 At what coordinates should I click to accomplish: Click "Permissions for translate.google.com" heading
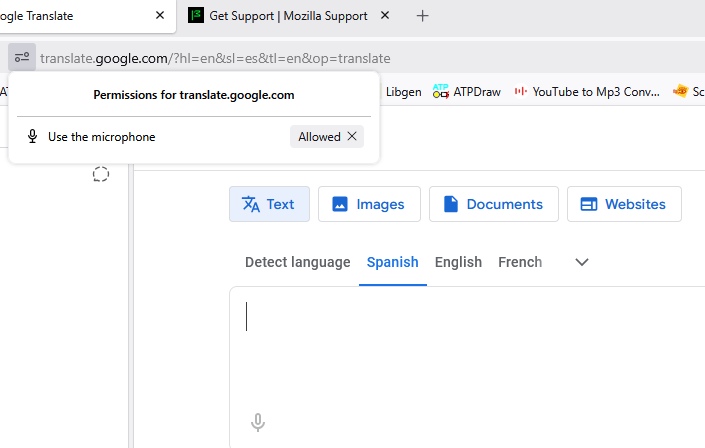194,95
